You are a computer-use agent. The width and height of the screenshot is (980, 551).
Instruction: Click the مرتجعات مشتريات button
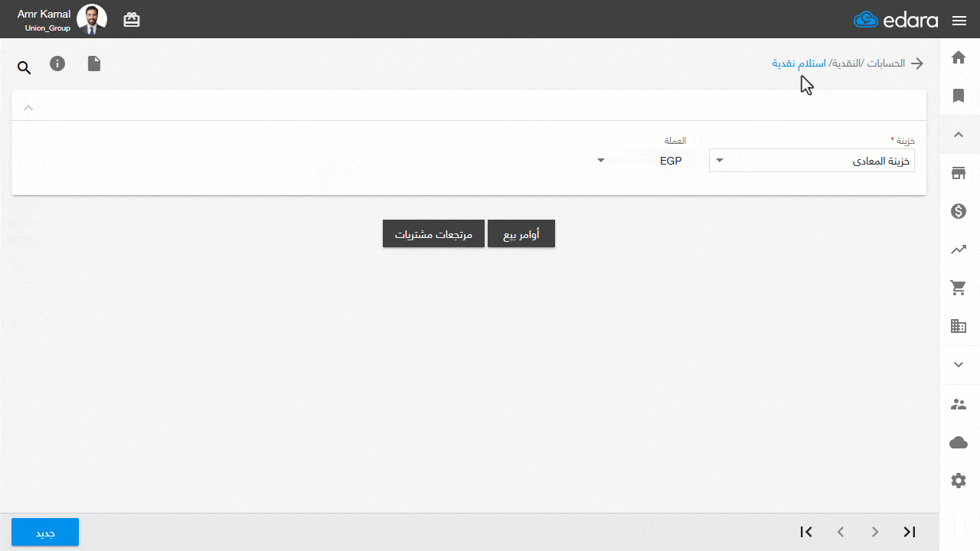click(433, 234)
